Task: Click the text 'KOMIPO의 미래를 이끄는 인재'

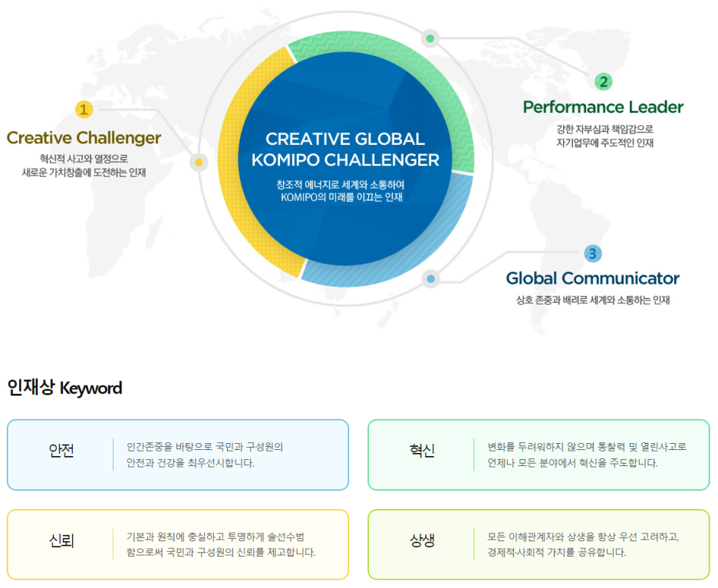Action: (x=341, y=197)
